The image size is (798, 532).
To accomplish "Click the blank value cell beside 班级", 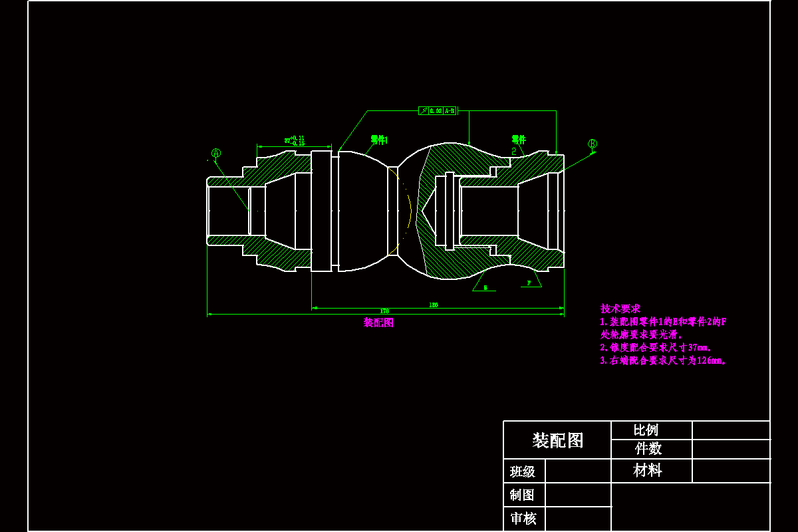I will 578,471.
